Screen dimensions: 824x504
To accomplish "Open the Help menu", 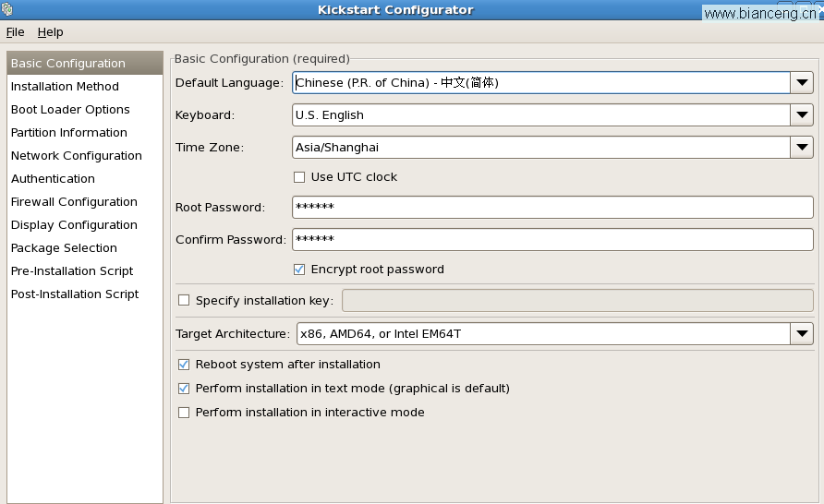I will pos(51,32).
